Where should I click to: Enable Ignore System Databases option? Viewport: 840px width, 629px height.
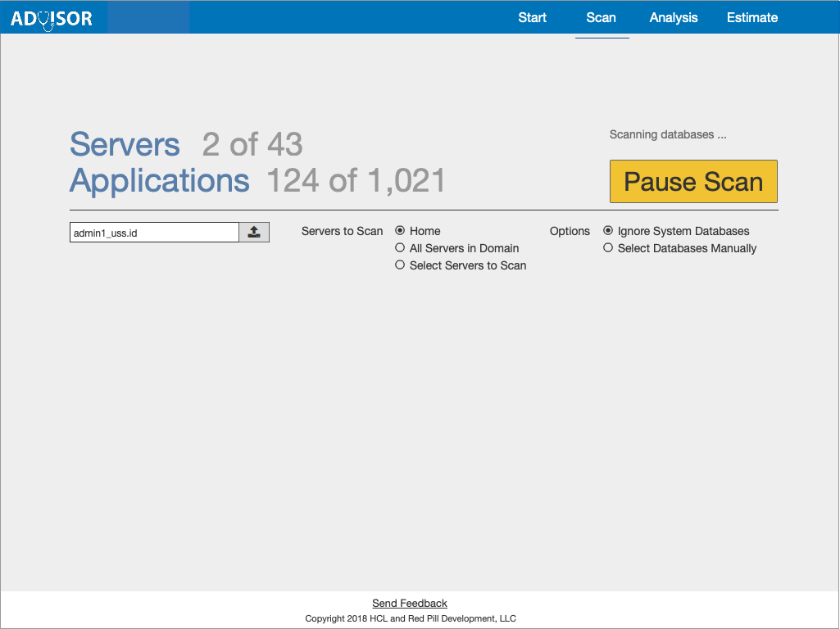[608, 231]
